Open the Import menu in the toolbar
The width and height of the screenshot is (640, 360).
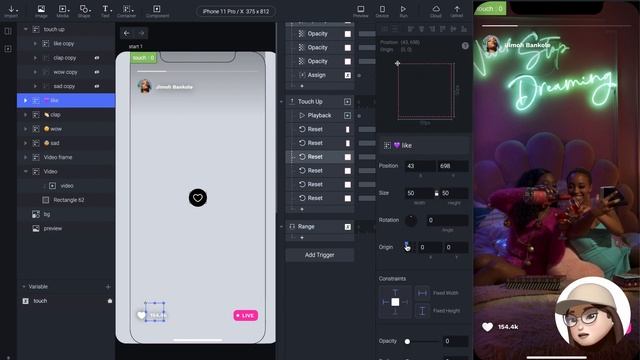pyautogui.click(x=11, y=11)
